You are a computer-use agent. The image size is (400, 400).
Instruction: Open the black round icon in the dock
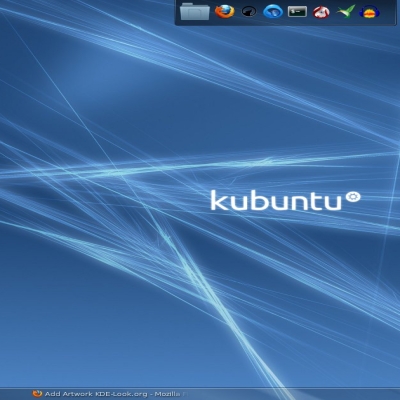coord(249,12)
